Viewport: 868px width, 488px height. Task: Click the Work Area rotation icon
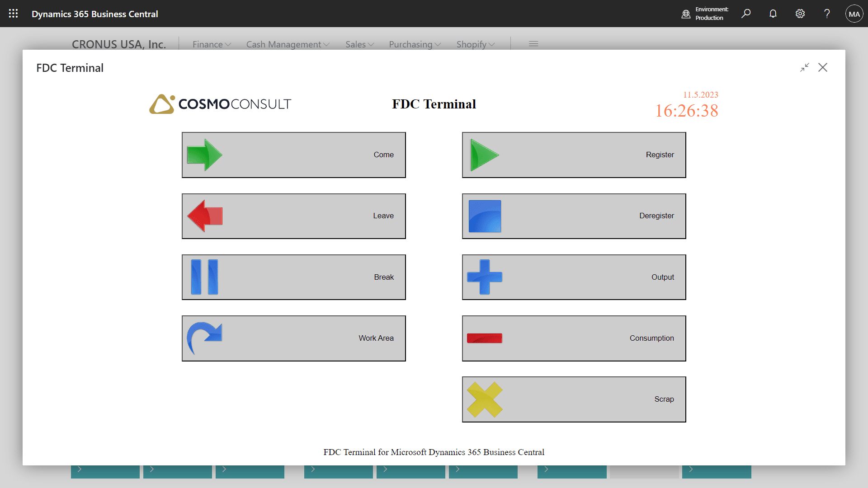(205, 338)
